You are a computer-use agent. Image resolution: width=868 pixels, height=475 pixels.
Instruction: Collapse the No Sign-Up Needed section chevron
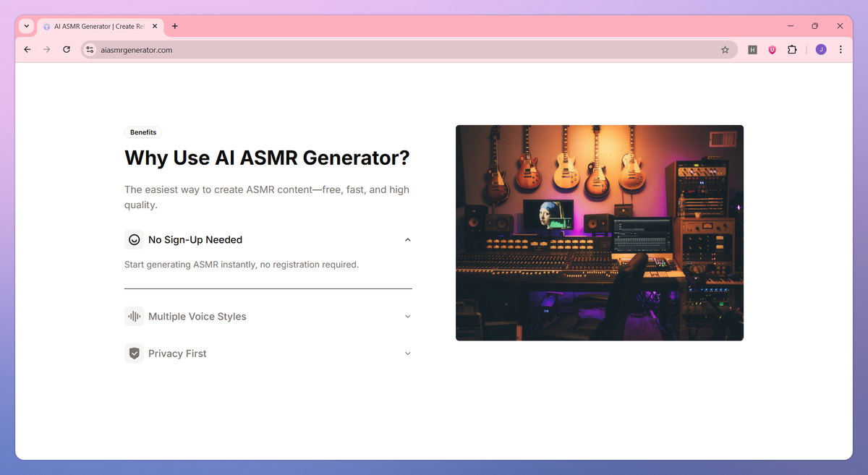408,239
